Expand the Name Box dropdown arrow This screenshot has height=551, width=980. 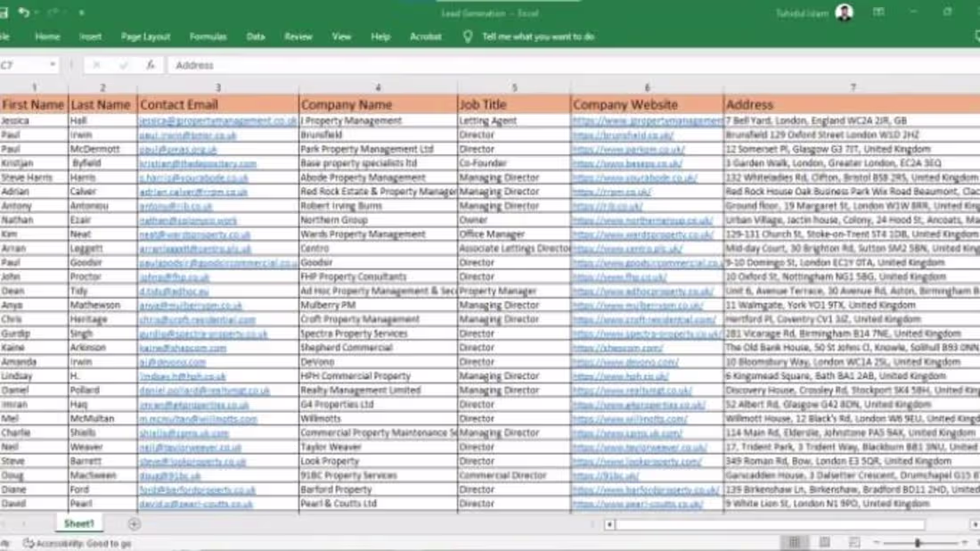tap(53, 65)
